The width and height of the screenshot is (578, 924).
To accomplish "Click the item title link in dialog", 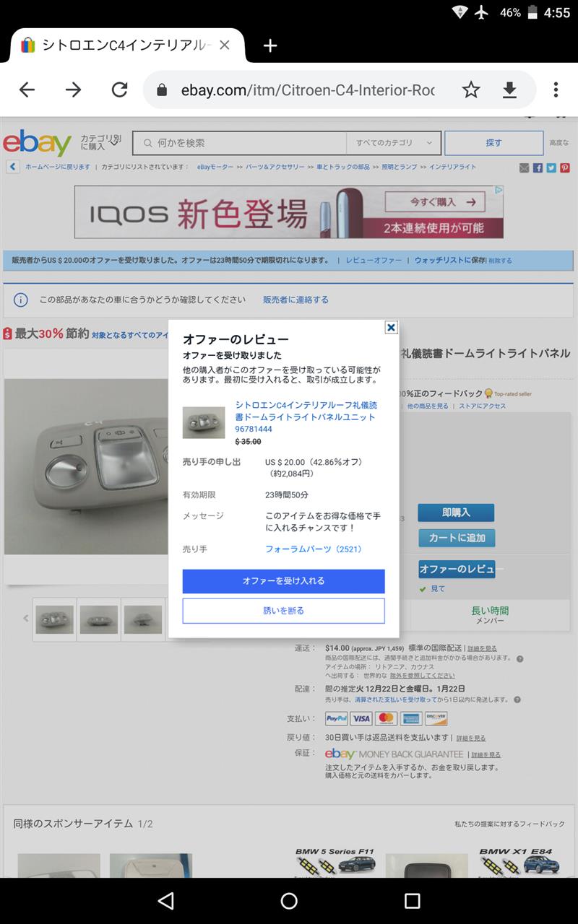I will pyautogui.click(x=306, y=417).
